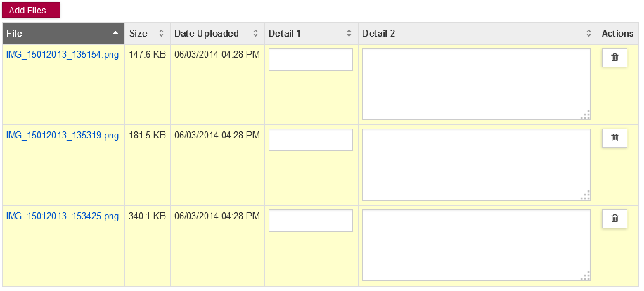Sort by Size using its sort arrows
Screen dimensions: 644x291
coord(162,34)
